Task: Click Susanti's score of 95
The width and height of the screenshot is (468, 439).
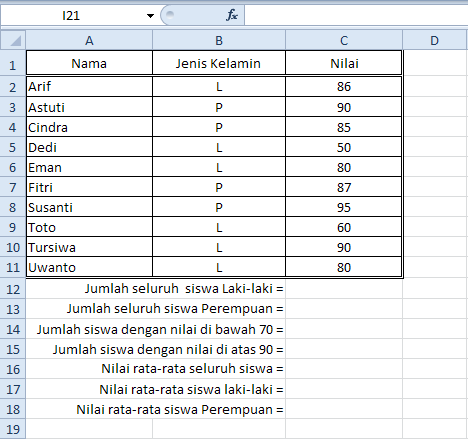Action: tap(344, 207)
